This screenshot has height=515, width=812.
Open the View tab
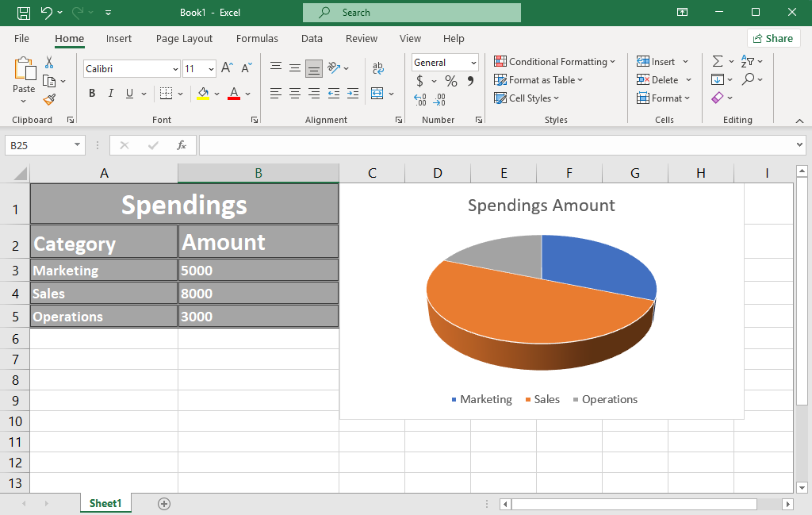click(x=410, y=38)
